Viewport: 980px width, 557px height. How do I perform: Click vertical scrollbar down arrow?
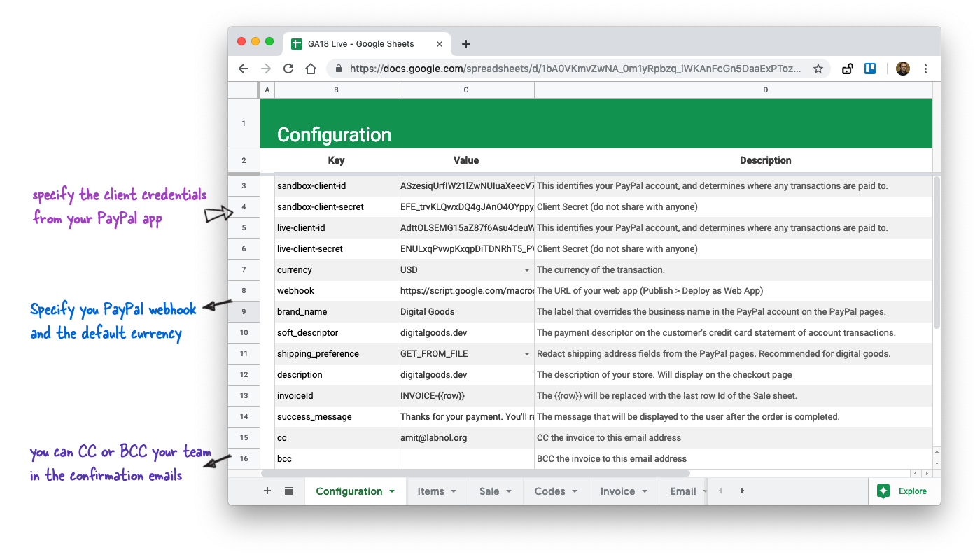[x=937, y=463]
